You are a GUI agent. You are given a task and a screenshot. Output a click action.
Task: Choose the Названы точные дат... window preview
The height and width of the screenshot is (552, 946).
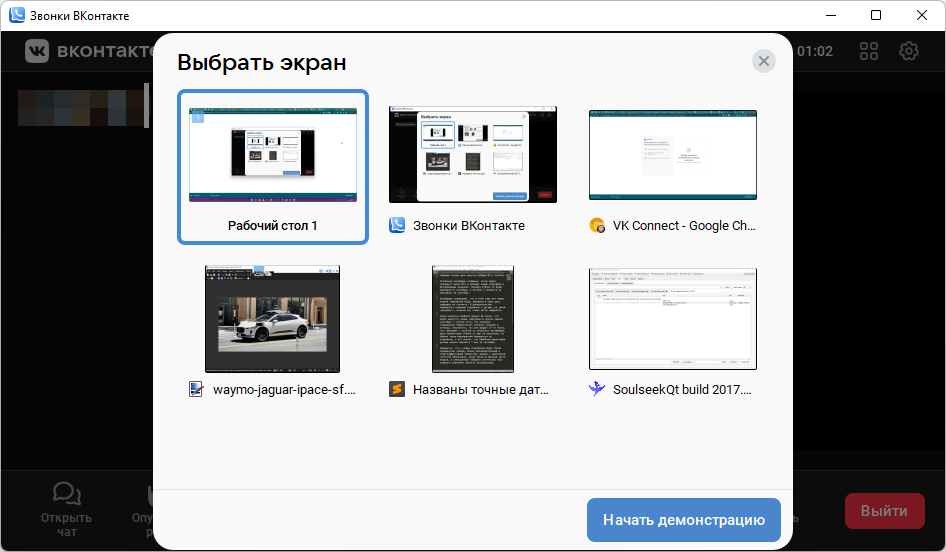click(x=473, y=319)
